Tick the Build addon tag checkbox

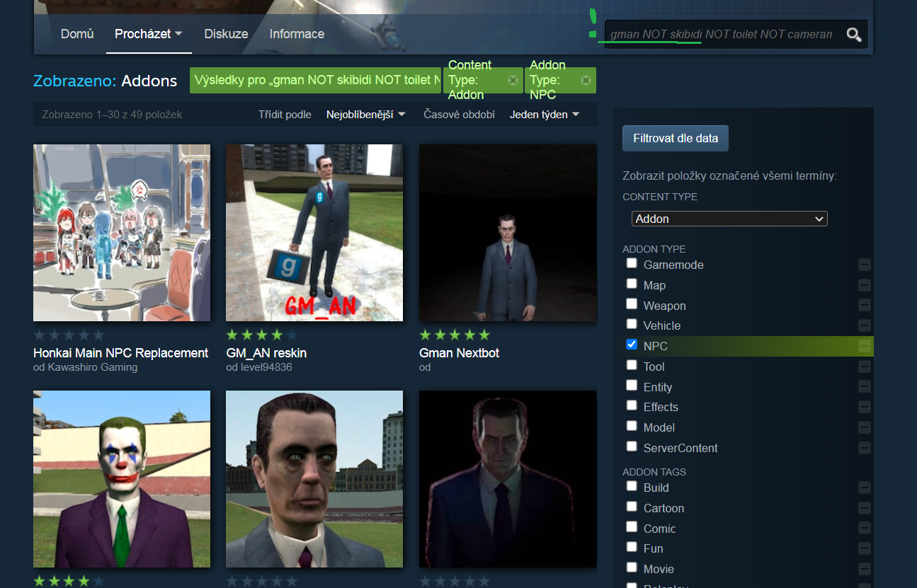click(632, 486)
